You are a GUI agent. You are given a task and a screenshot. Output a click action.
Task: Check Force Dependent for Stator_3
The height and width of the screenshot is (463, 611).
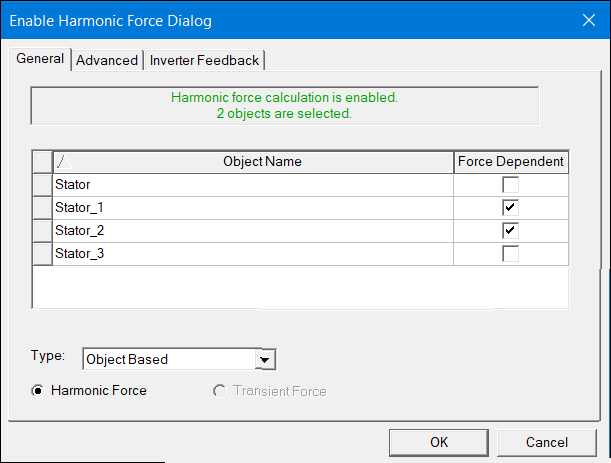(511, 254)
